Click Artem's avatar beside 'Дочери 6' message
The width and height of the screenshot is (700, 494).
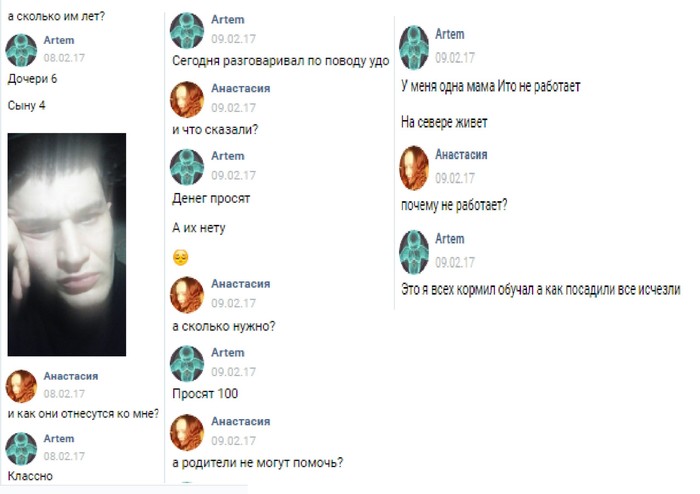pos(21,50)
